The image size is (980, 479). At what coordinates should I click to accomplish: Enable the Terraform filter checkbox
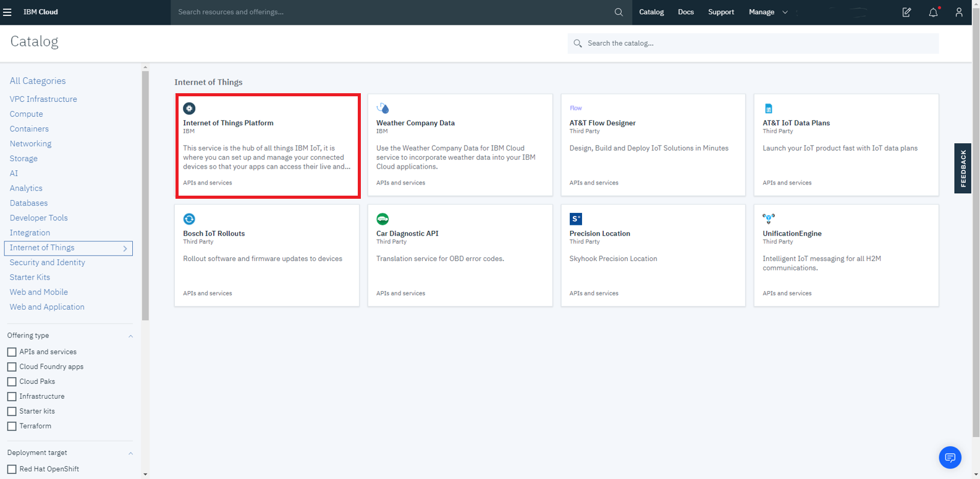pyautogui.click(x=12, y=426)
